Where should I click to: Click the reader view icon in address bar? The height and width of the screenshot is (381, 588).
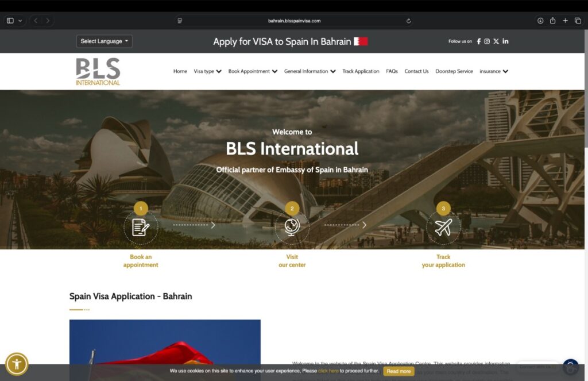tap(180, 21)
